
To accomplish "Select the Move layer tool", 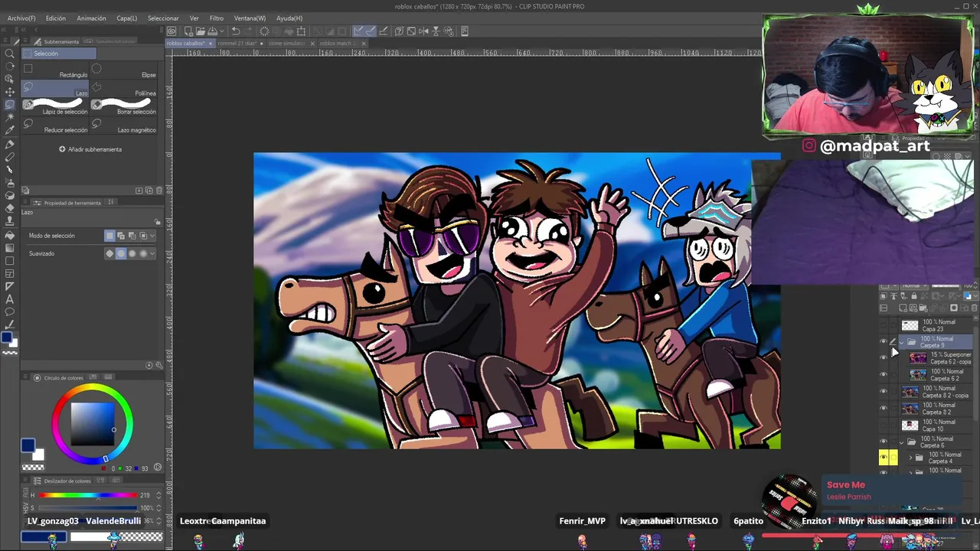I will click(x=10, y=92).
